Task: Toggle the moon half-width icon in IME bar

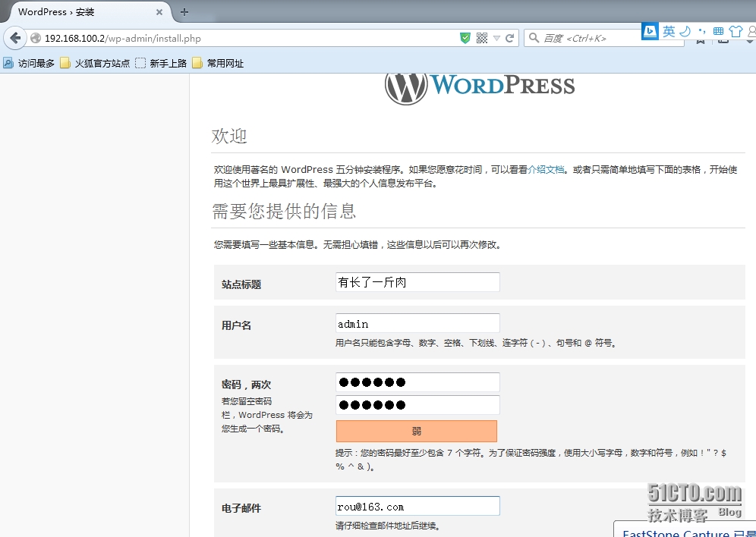Action: 685,32
